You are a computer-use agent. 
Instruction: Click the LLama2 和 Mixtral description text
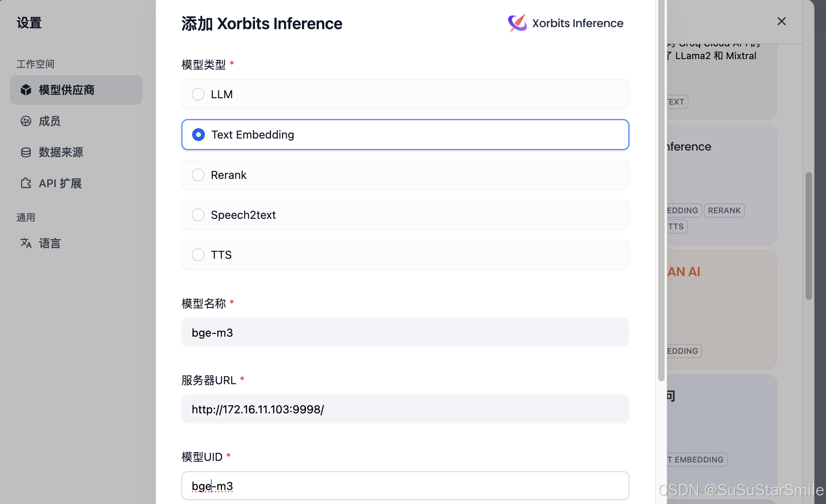point(716,56)
